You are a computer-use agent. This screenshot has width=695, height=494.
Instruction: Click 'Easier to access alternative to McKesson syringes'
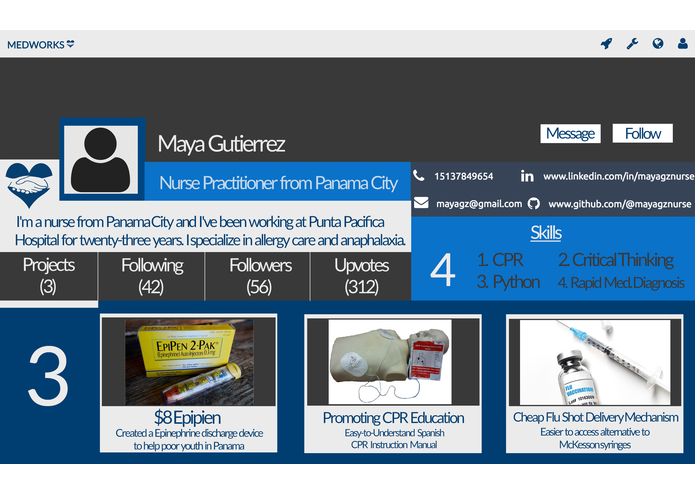point(595,438)
